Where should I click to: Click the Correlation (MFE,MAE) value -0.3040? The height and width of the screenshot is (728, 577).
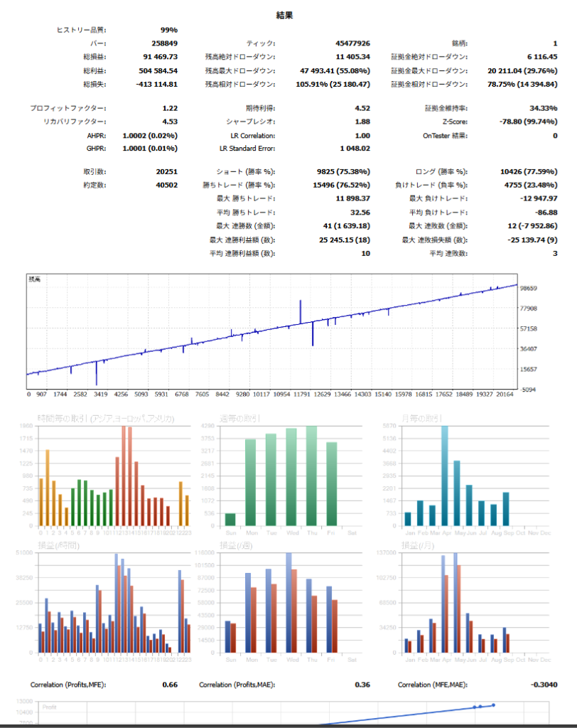tap(543, 685)
